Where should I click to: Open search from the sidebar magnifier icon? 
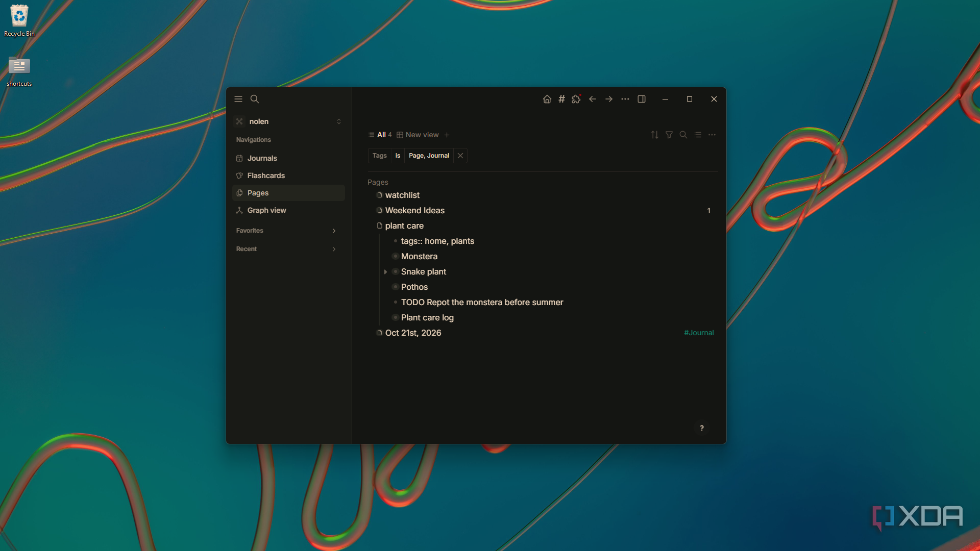(x=255, y=99)
